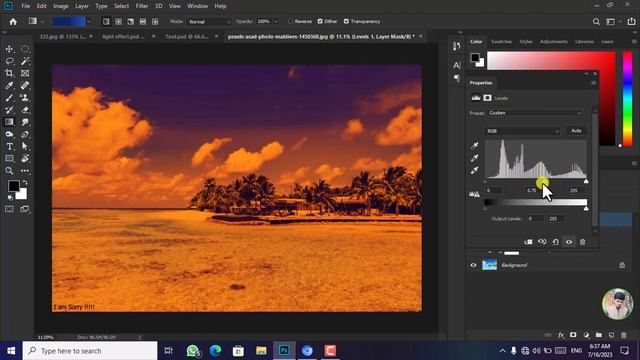Sample white point with the eyedropper in Levels
The width and height of the screenshot is (640, 360).
pos(475,170)
